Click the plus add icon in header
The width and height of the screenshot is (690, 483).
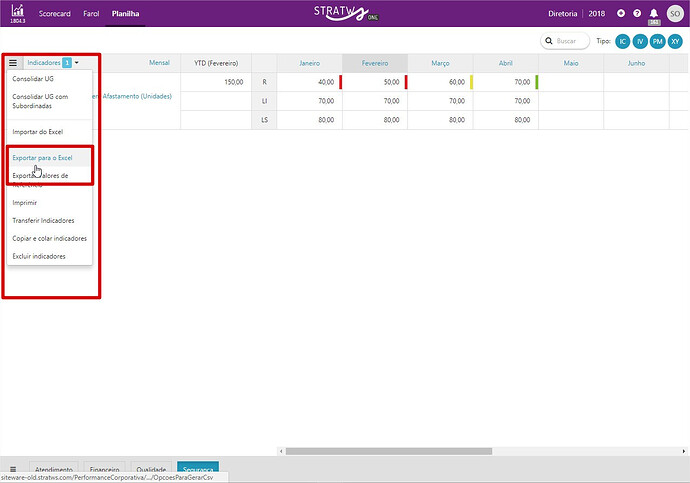(x=621, y=14)
